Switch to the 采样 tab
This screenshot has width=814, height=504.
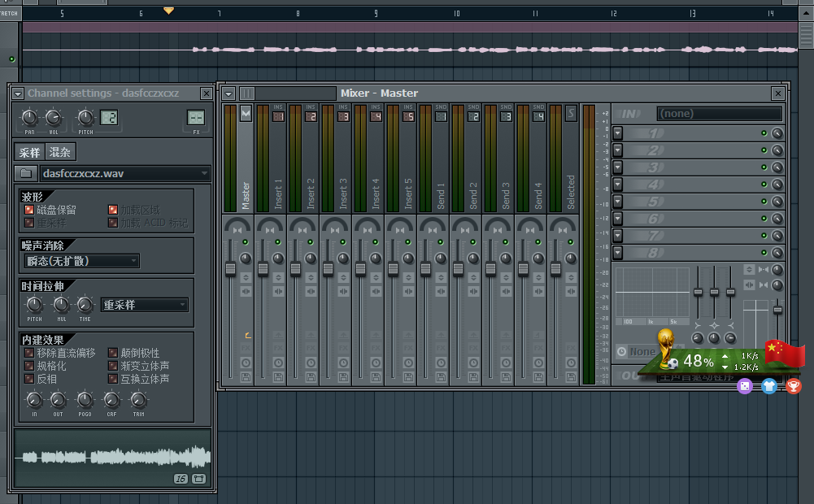(29, 152)
